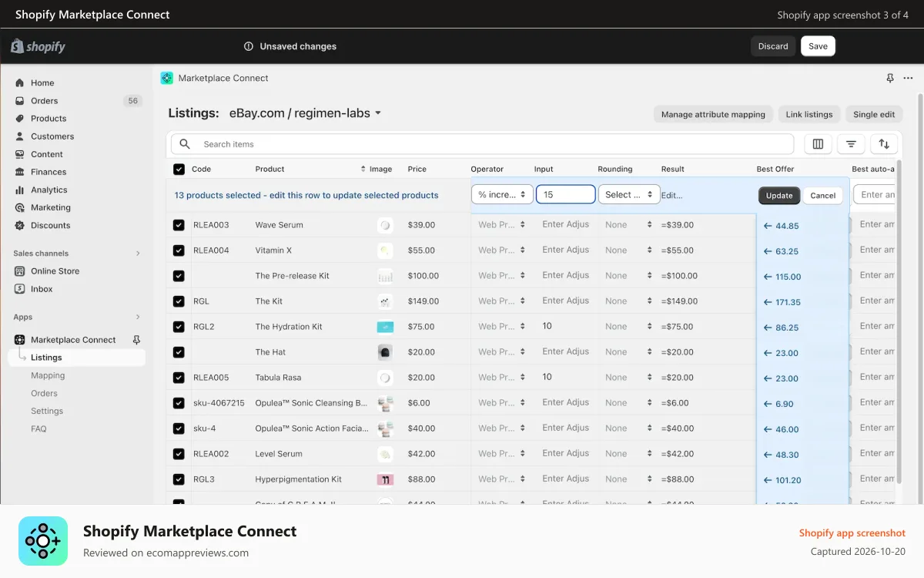The width and height of the screenshot is (924, 578).
Task: Open Hyperpigmentation Kit rounding dropdown
Action: [x=629, y=479]
